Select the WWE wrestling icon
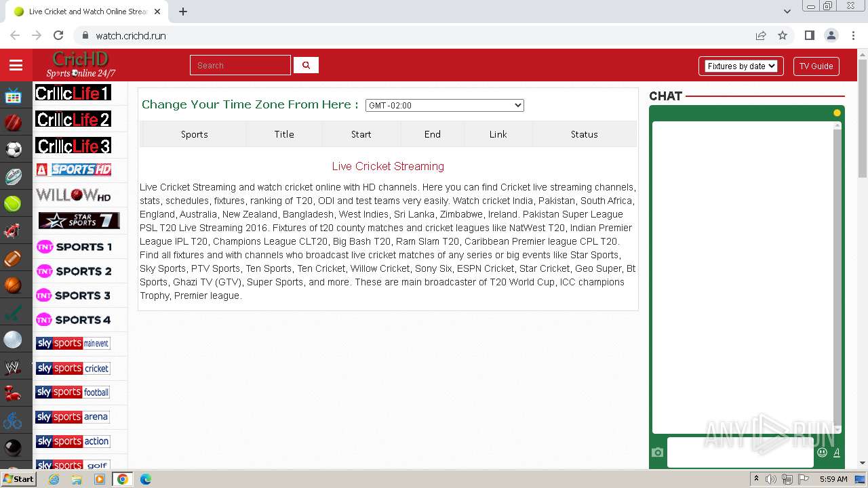 point(13,367)
